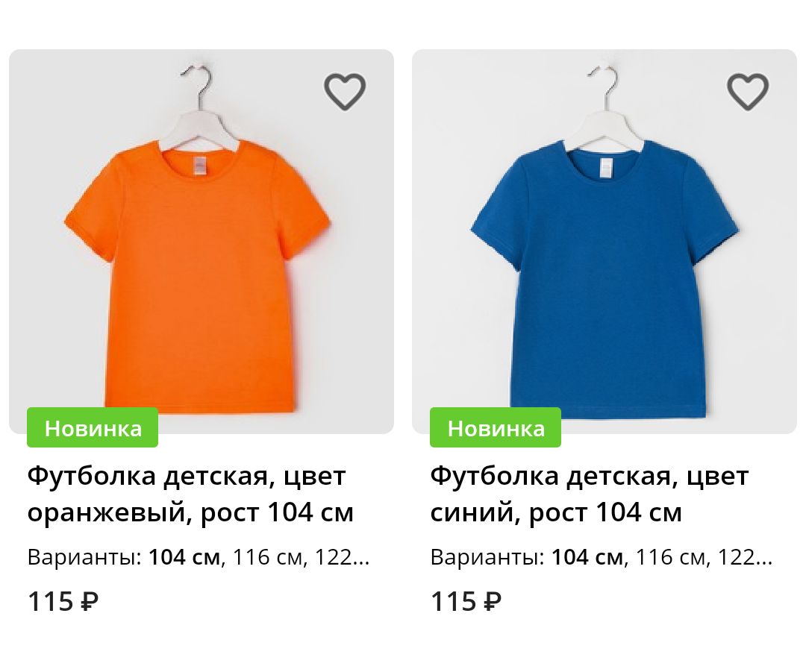Select the 104 см variant for the orange t-shirt
This screenshot has width=806, height=672.
coord(184,557)
